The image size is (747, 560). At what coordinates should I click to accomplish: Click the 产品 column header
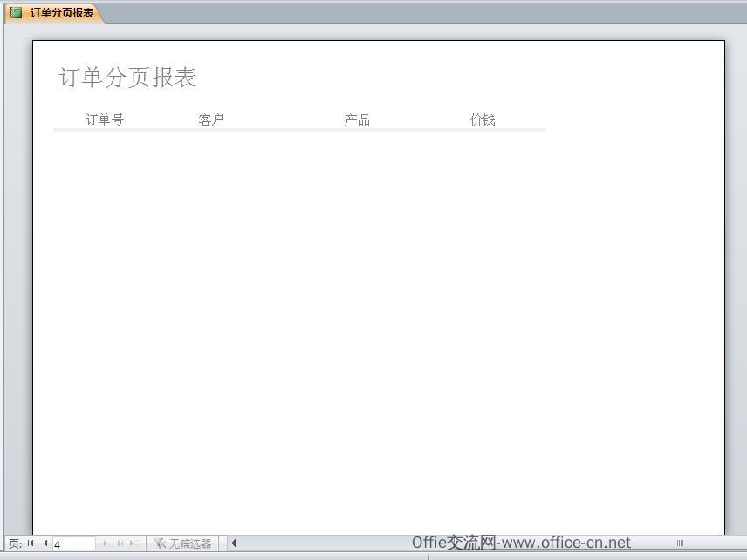357,120
